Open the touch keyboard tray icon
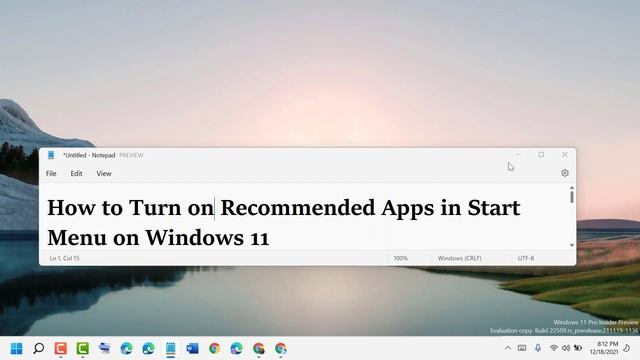The image size is (640, 360). (522, 348)
